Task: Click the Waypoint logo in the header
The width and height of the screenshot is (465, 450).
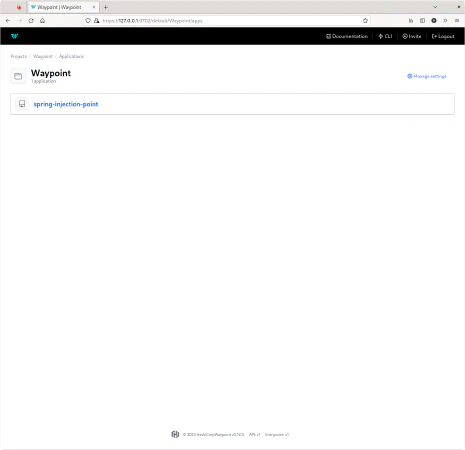Action: [x=14, y=36]
